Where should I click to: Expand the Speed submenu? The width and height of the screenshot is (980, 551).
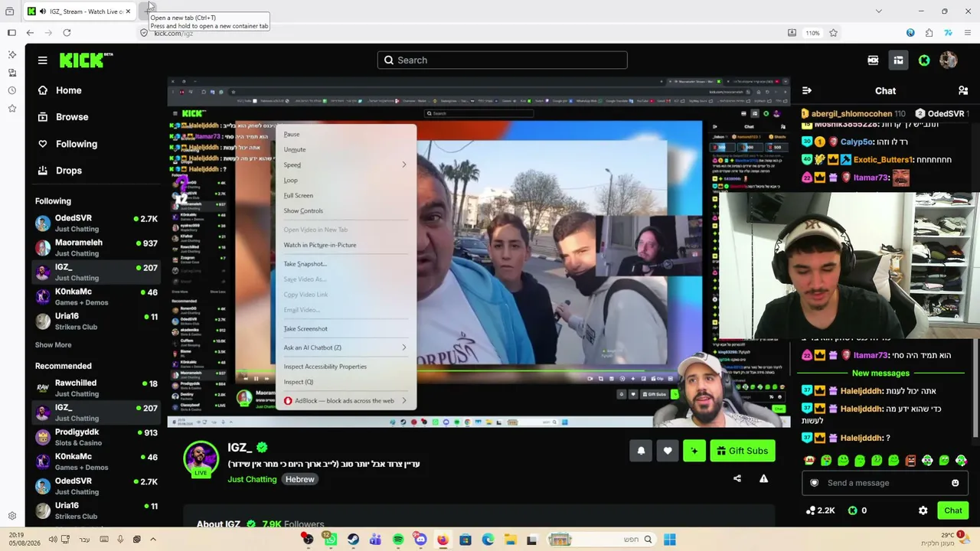click(x=345, y=165)
